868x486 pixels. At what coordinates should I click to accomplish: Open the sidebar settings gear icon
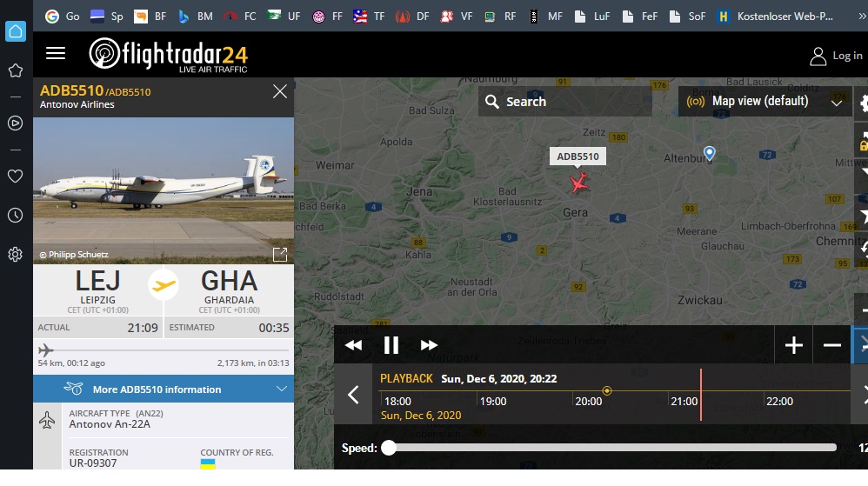click(16, 254)
